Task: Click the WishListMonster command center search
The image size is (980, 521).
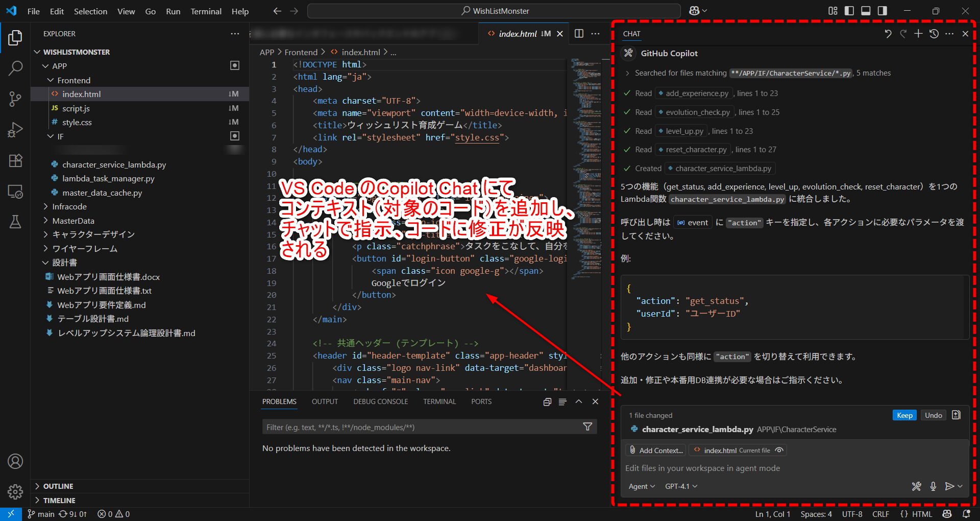Action: point(494,11)
